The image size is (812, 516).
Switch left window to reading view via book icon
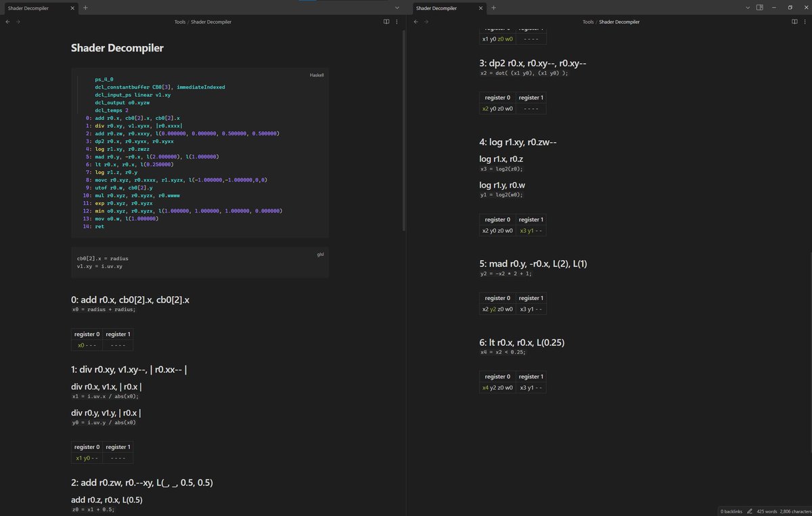386,22
